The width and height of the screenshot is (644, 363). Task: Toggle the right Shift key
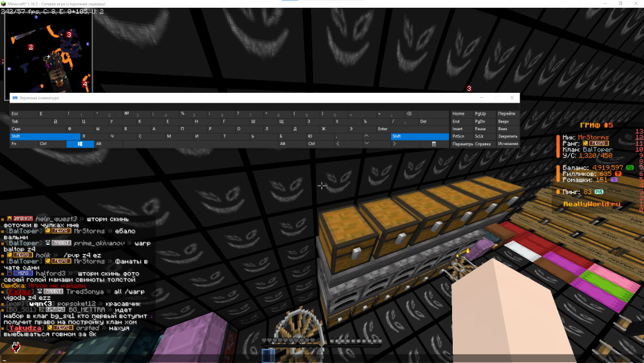[419, 136]
